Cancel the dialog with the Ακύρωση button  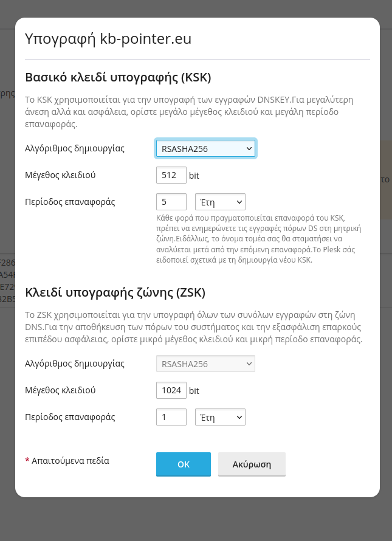tap(252, 464)
